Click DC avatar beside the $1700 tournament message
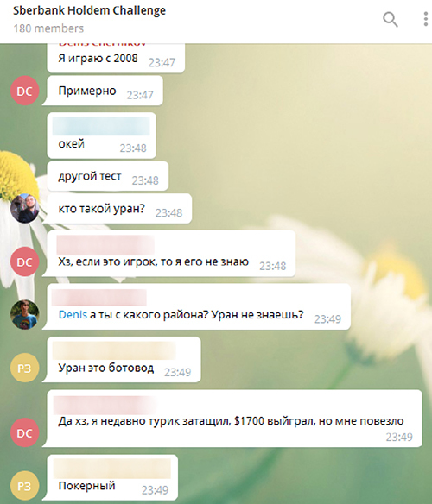 (x=25, y=432)
